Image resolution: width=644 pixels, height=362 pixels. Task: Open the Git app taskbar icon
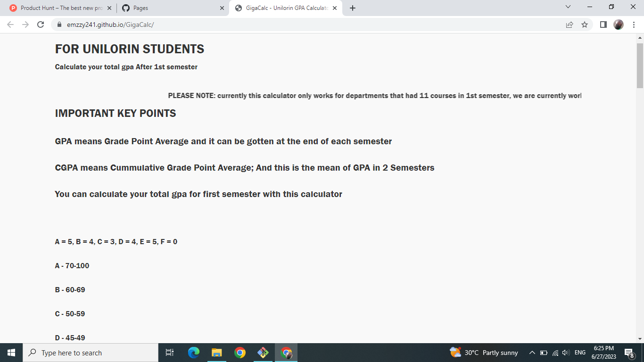point(263,353)
